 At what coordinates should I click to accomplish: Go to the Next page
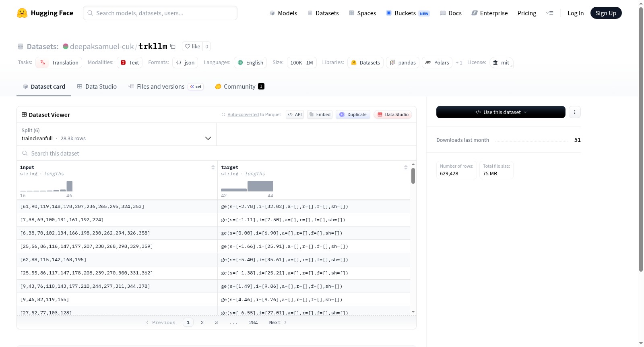click(278, 322)
